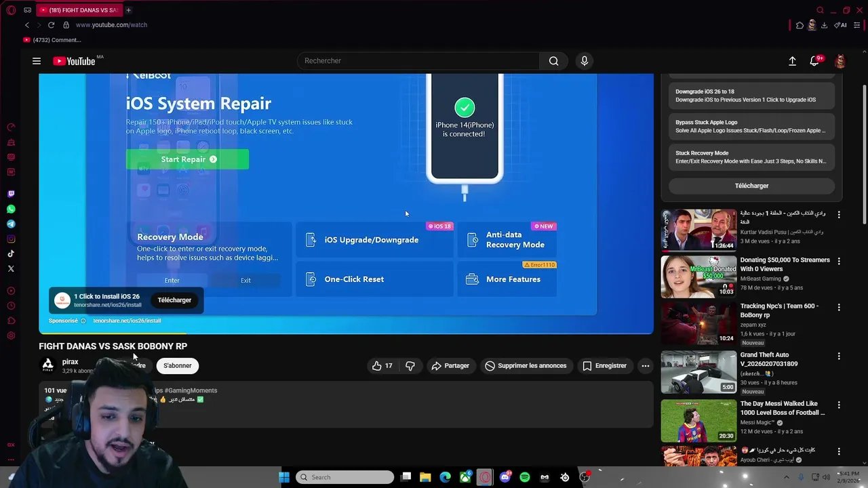Open X (Twitter) in the Opera sidebar

coord(11,268)
